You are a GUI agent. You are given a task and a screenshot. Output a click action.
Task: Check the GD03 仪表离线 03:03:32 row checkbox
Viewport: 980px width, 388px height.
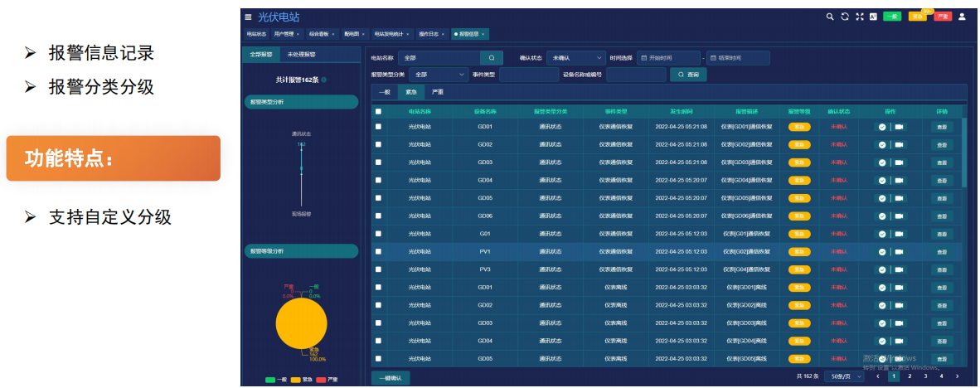[378, 323]
